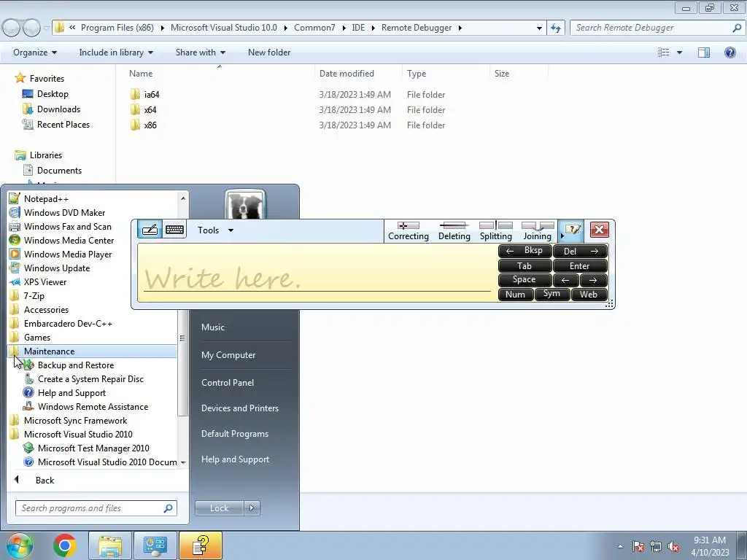Open Microsoft Test Manager 2010
The image size is (747, 560).
(x=93, y=448)
